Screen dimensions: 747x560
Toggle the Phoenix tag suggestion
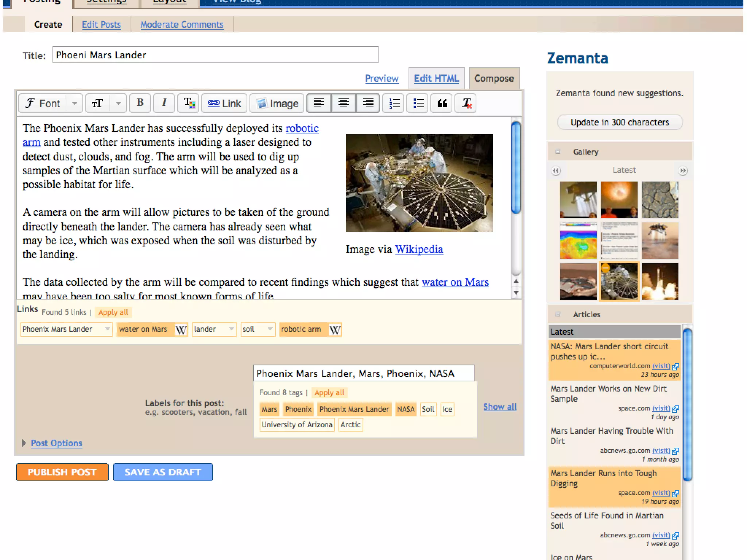coord(298,409)
